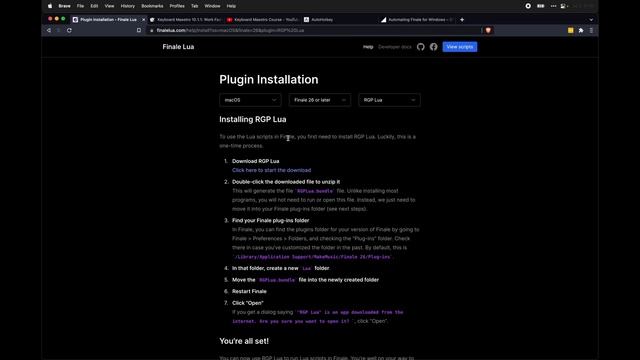
Task: Click the View scripts button
Action: (460, 47)
